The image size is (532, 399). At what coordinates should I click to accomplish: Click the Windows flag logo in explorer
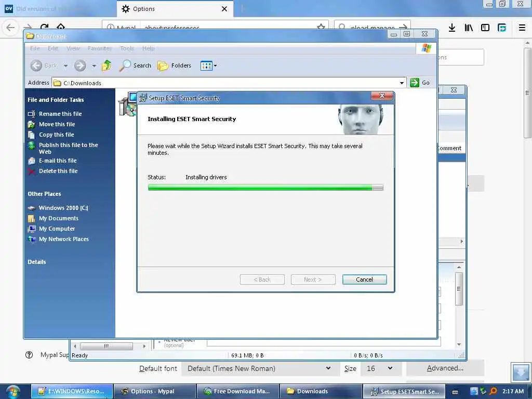(427, 48)
